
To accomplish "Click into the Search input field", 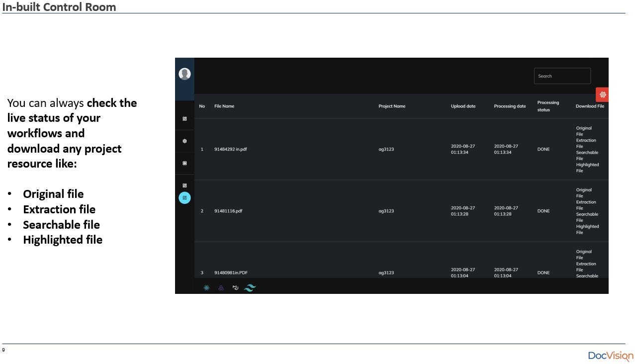I will pos(562,76).
